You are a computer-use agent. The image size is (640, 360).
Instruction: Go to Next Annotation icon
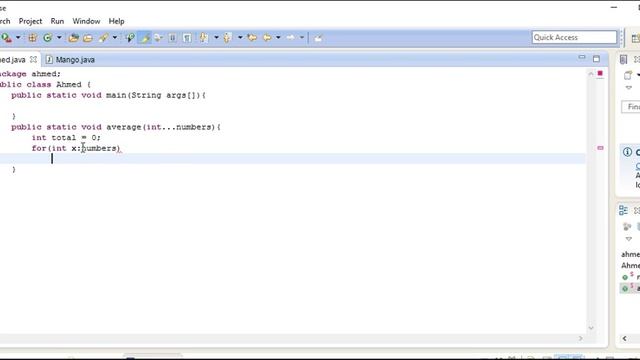click(x=204, y=38)
